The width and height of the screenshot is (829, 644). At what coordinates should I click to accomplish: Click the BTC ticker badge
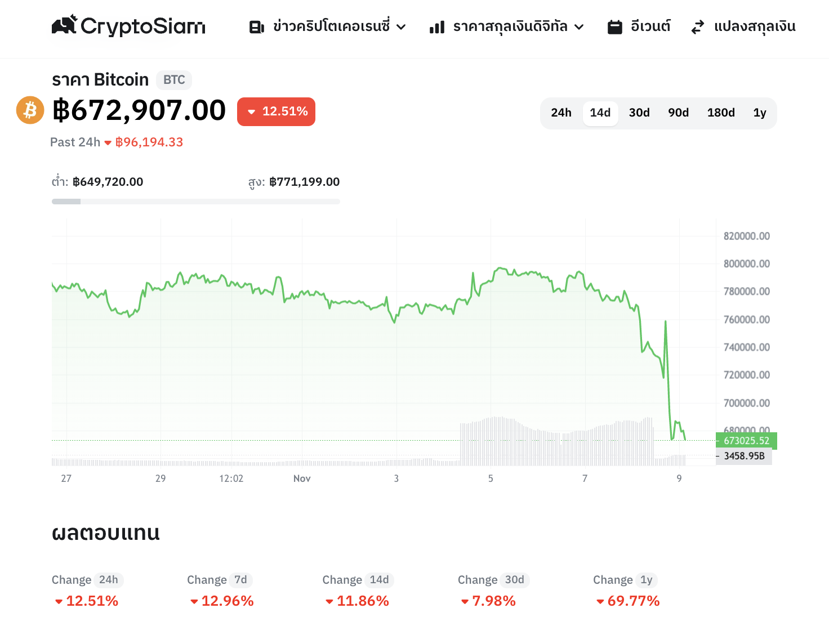[x=174, y=80]
